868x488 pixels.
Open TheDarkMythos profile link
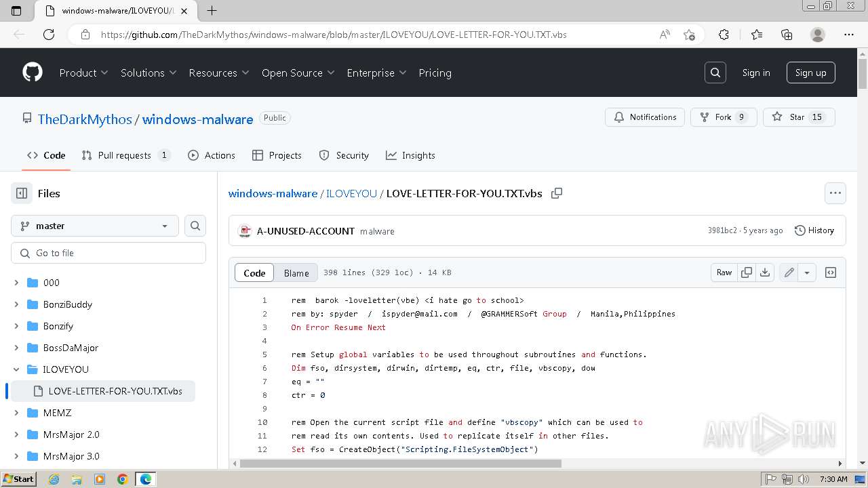point(85,119)
